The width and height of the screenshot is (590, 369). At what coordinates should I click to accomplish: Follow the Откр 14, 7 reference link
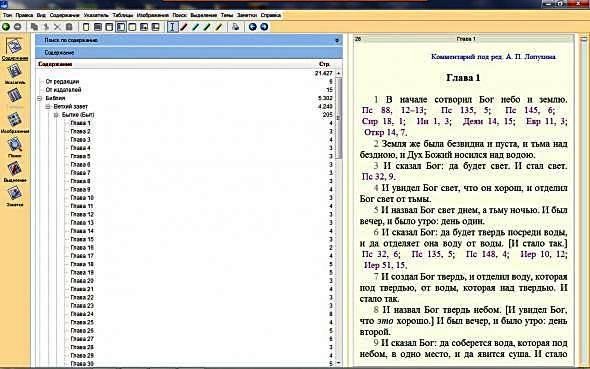(x=385, y=132)
